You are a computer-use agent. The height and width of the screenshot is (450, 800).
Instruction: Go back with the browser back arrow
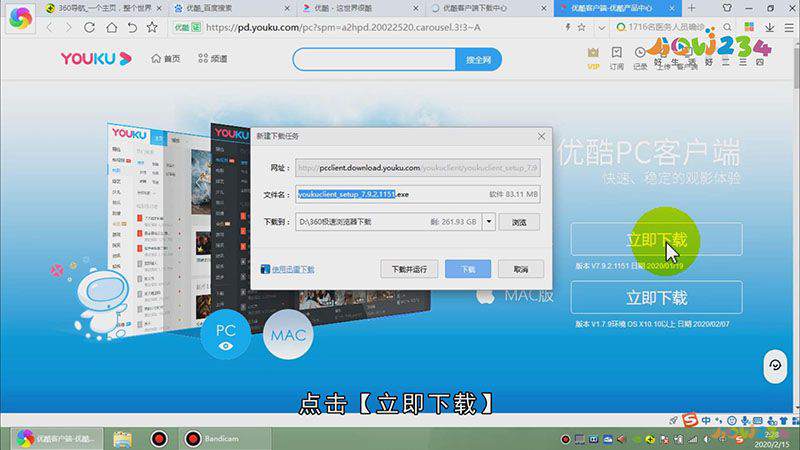pos(49,28)
